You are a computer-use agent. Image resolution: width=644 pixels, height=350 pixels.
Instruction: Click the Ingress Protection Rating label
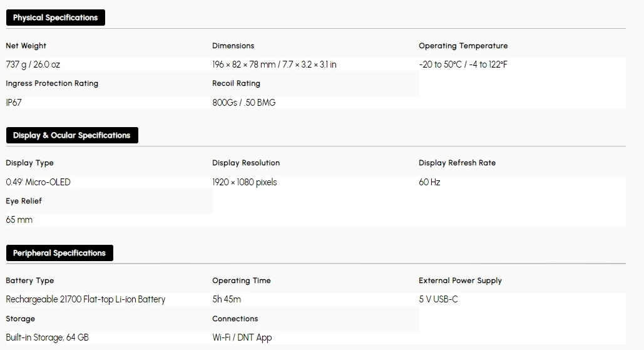click(x=52, y=83)
